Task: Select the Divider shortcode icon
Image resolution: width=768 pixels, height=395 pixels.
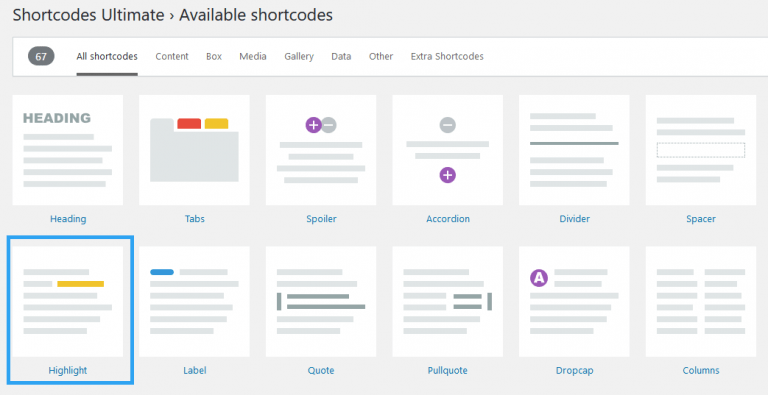Action: [574, 150]
